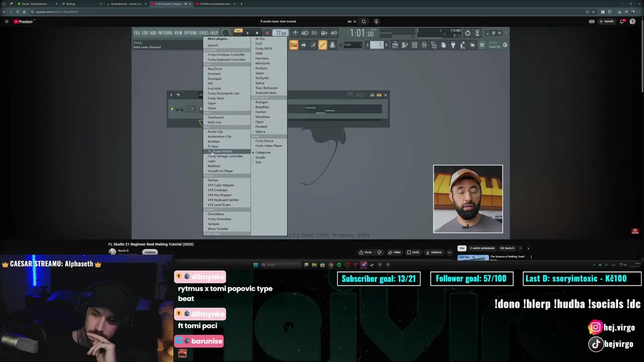Click the tempo field showing 77.000
The width and height of the screenshot is (644, 362).
click(281, 33)
